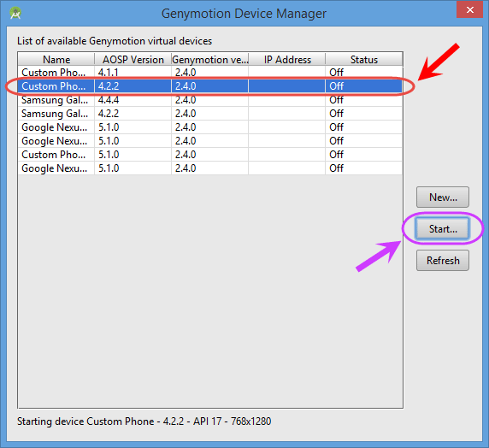Click the Genymotion version column header
Screen dimensions: 489x448
(209, 59)
